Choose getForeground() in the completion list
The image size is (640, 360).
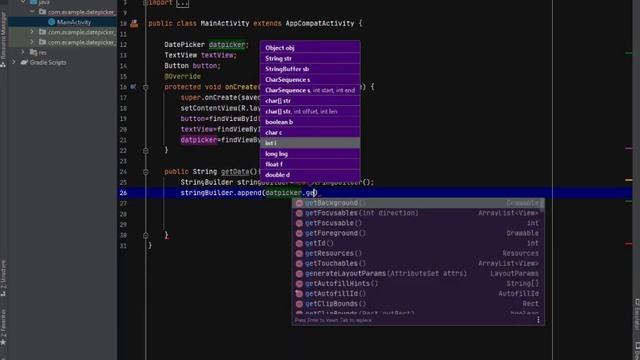(416, 233)
